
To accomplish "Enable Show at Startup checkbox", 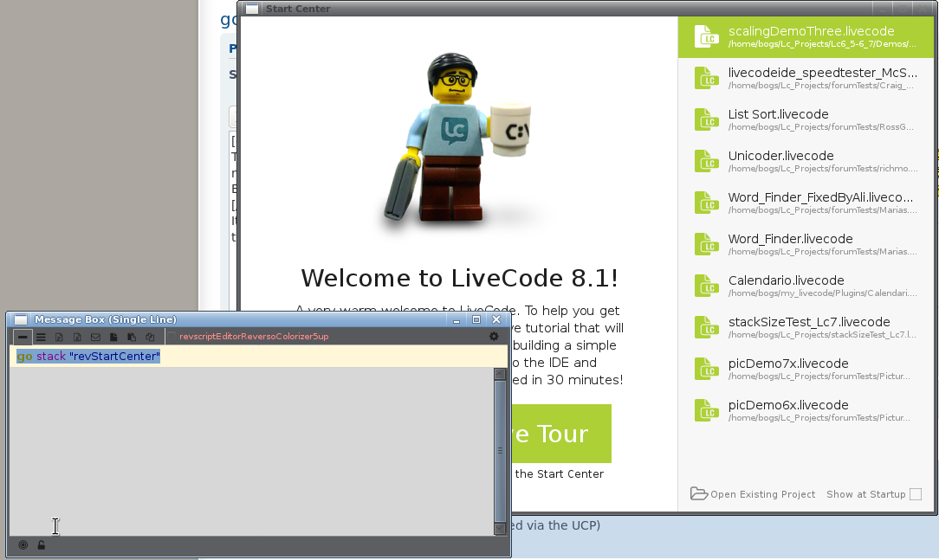I will [x=916, y=494].
